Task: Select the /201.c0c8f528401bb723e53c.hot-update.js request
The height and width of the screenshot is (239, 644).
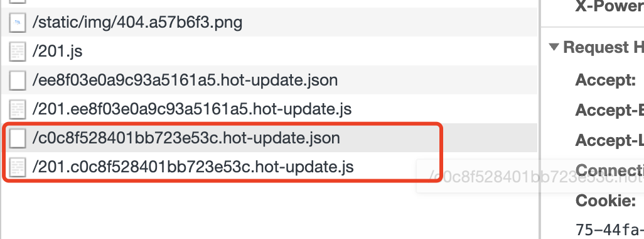Action: 269,167
